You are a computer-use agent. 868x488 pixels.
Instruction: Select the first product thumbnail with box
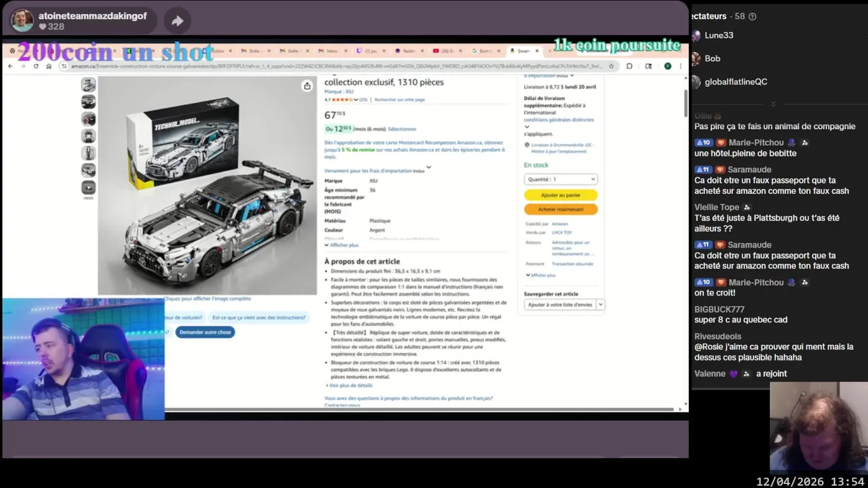[88, 85]
